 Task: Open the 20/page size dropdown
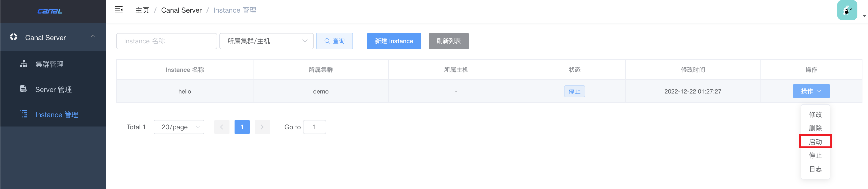tap(179, 127)
